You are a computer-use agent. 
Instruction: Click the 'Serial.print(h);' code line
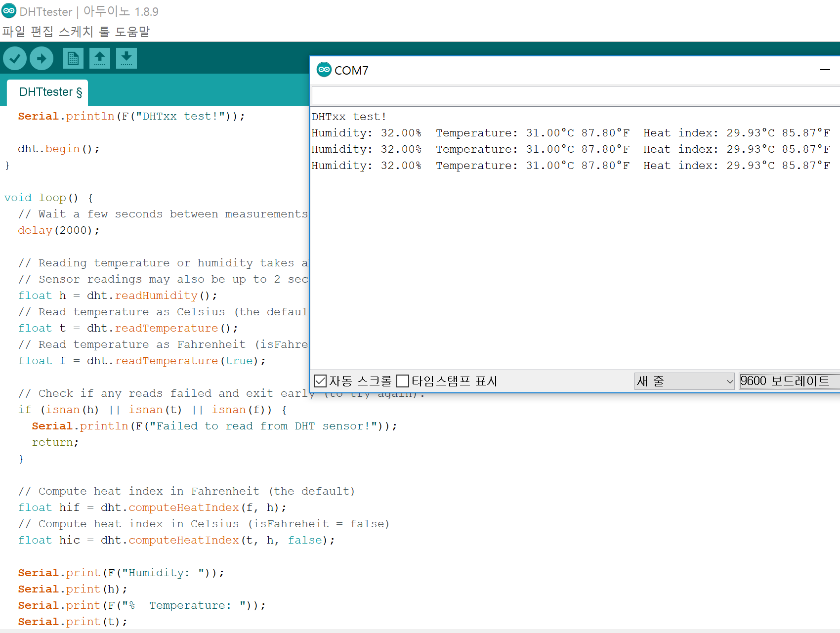(73, 589)
